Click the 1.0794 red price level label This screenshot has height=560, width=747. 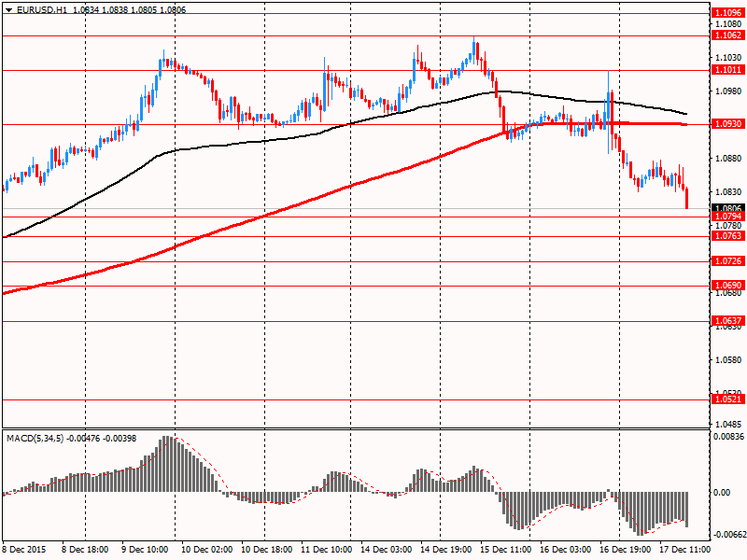point(728,217)
